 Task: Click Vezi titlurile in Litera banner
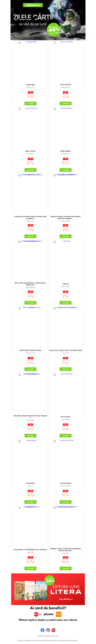tap(66, 599)
